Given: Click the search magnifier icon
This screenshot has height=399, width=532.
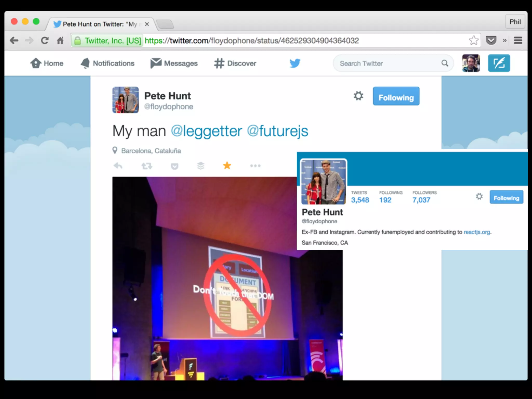Looking at the screenshot, I should point(445,63).
